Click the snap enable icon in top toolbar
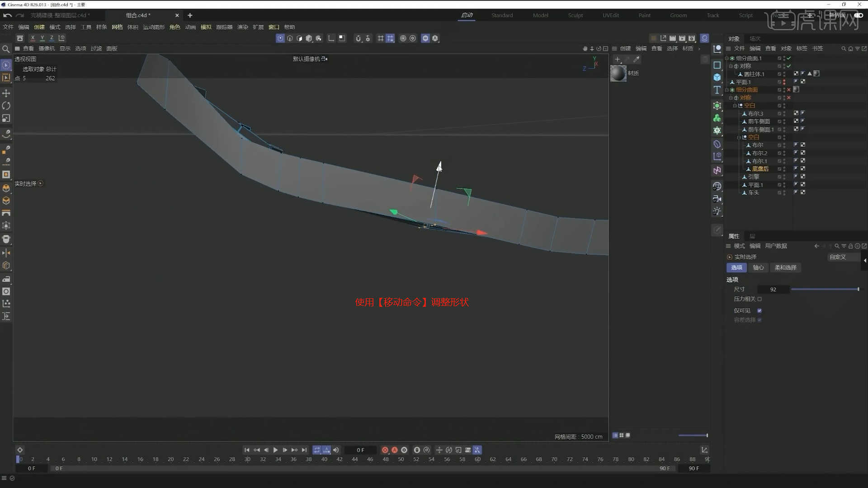This screenshot has height=488, width=868. pyautogui.click(x=358, y=38)
